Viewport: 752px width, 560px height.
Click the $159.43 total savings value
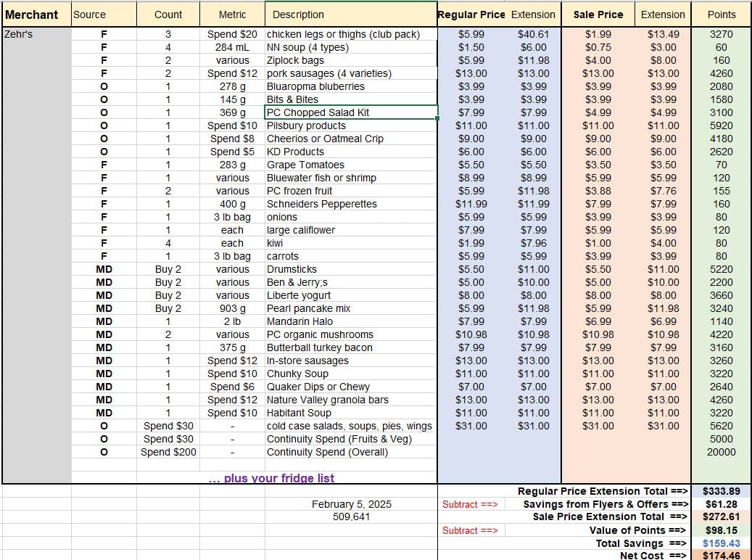pyautogui.click(x=722, y=543)
